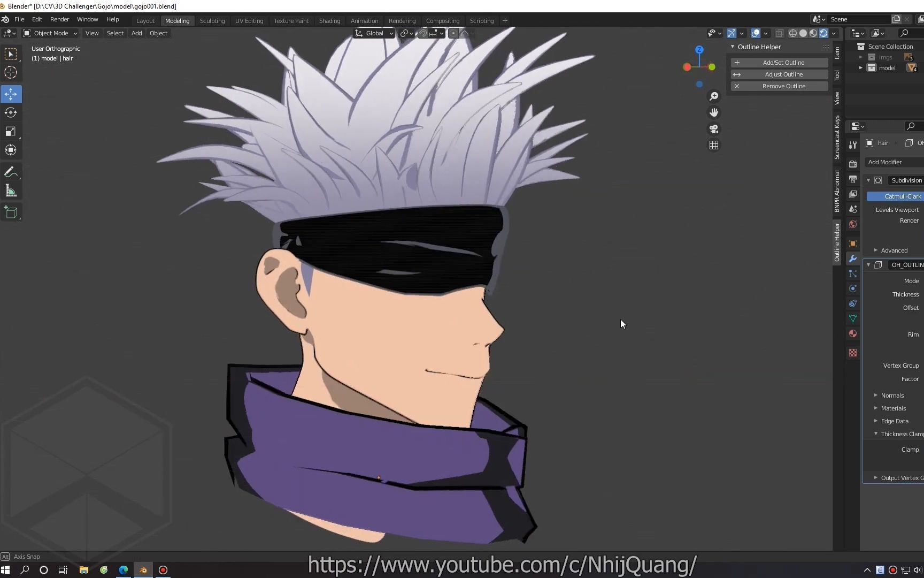Toggle snapping magnet button
Viewport: 924px width, 578px height.
point(423,33)
